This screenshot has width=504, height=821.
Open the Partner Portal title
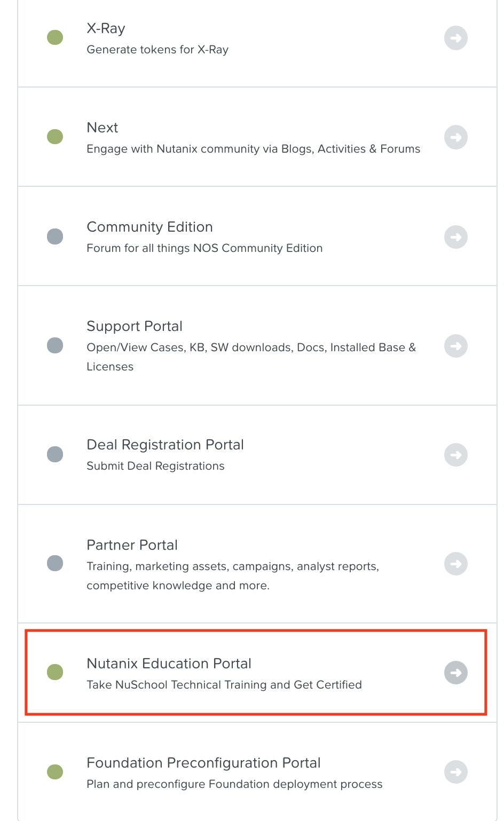(x=132, y=545)
